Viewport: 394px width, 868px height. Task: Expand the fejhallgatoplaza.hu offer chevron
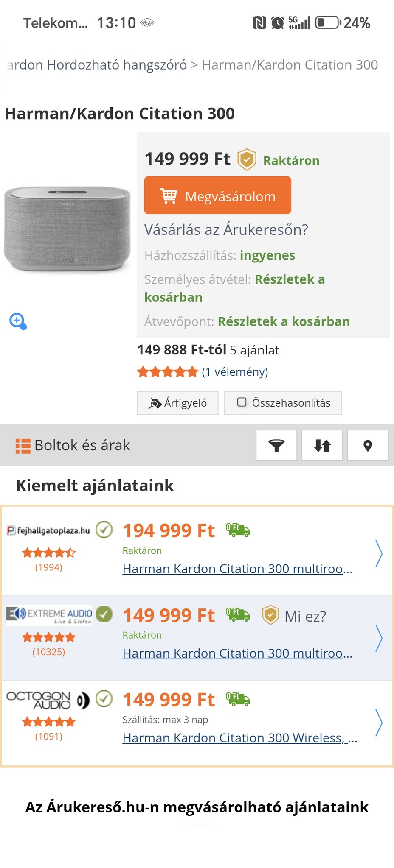379,553
